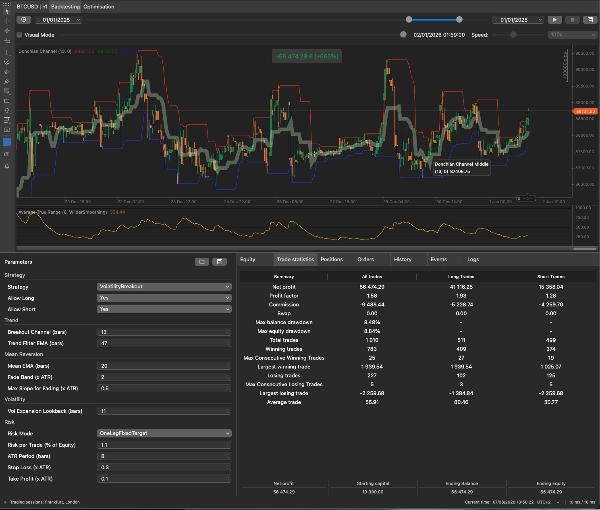This screenshot has height=510, width=600.
Task: Click the BTCUSD h1 chart title
Action: pos(32,7)
